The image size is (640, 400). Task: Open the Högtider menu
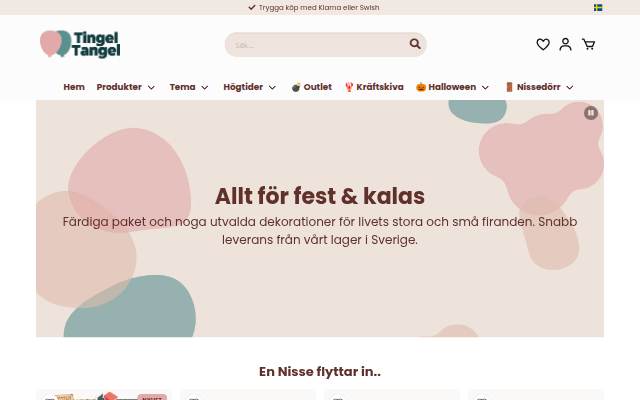click(243, 87)
